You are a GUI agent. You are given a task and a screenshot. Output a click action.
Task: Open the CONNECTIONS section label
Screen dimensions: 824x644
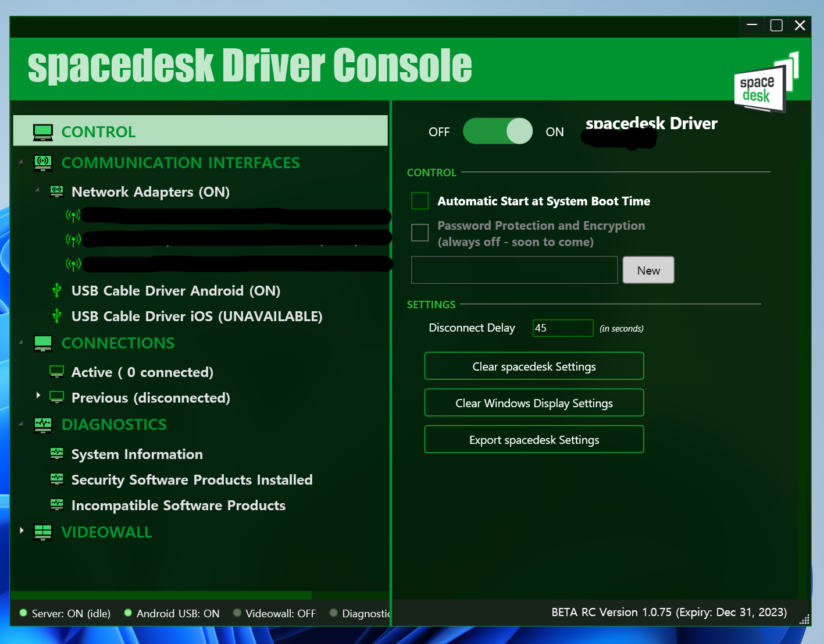[x=118, y=343]
